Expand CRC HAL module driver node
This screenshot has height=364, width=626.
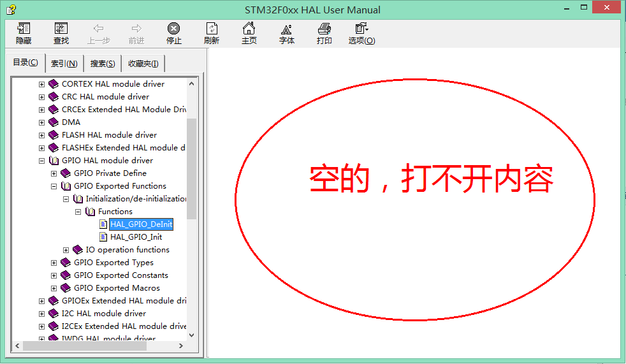pos(41,97)
